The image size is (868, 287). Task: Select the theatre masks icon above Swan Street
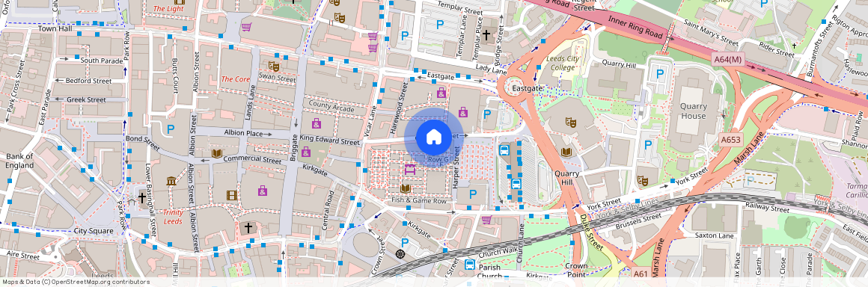point(273,66)
